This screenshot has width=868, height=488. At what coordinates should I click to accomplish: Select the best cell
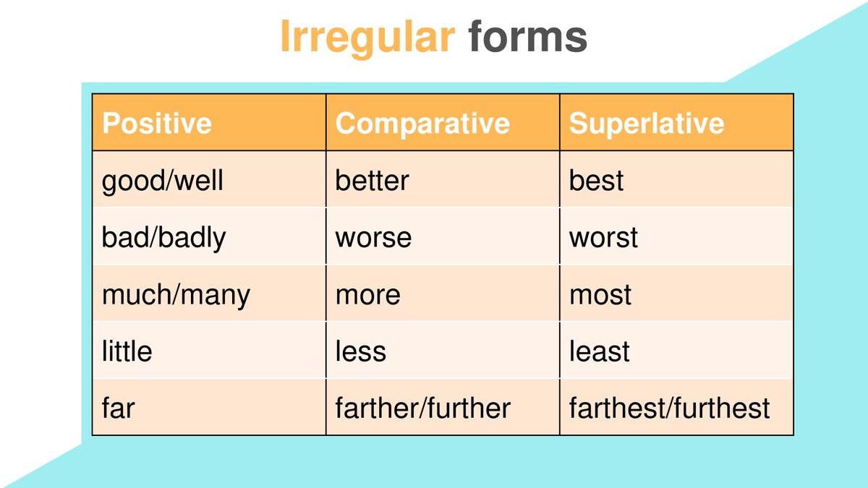[x=676, y=179]
